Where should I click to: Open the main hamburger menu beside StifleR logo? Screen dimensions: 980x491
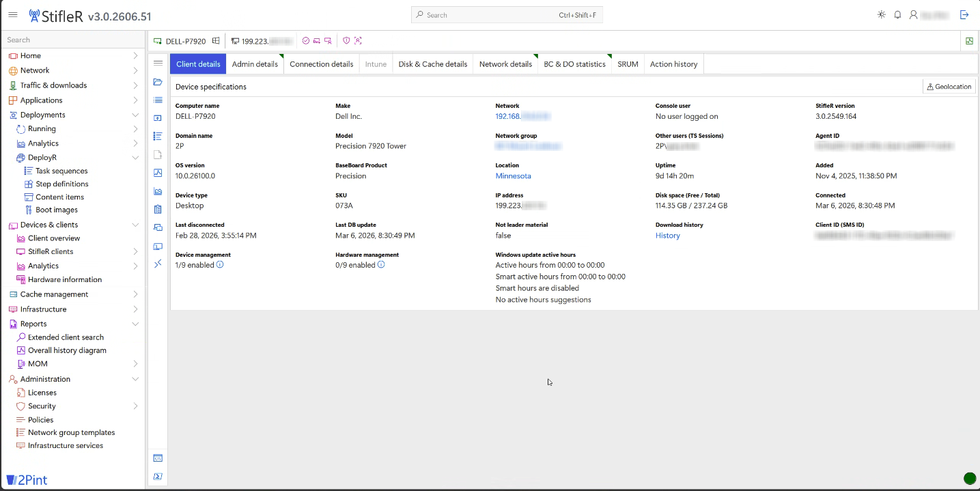click(x=13, y=15)
